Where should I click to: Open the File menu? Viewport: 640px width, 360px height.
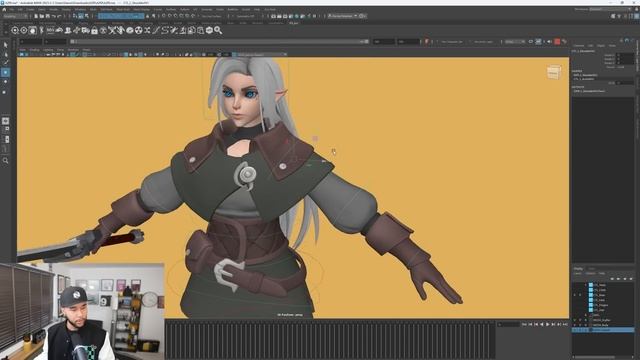coord(11,9)
